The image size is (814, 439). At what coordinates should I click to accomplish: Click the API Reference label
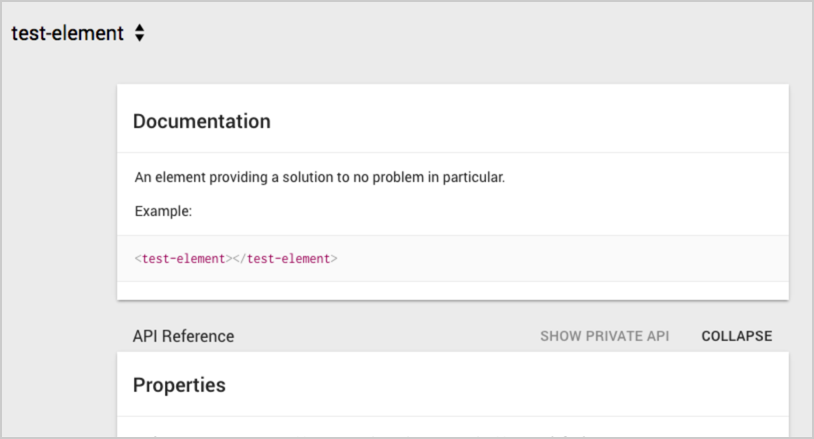[x=183, y=336]
